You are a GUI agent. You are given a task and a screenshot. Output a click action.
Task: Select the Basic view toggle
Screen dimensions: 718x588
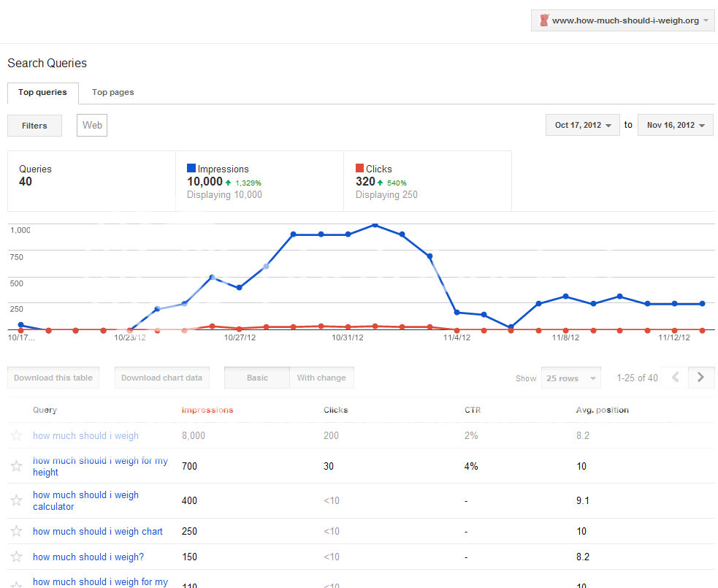(x=257, y=378)
